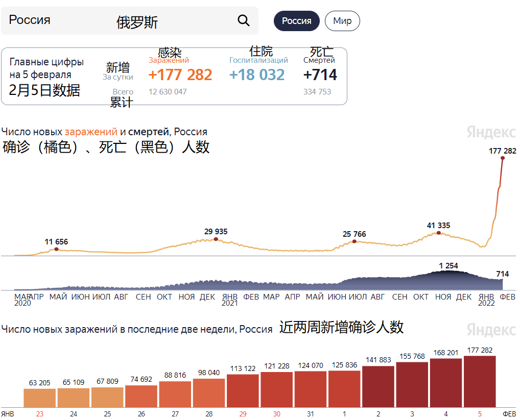Switch to the Мир tab
This screenshot has width=520, height=420.
coord(342,21)
